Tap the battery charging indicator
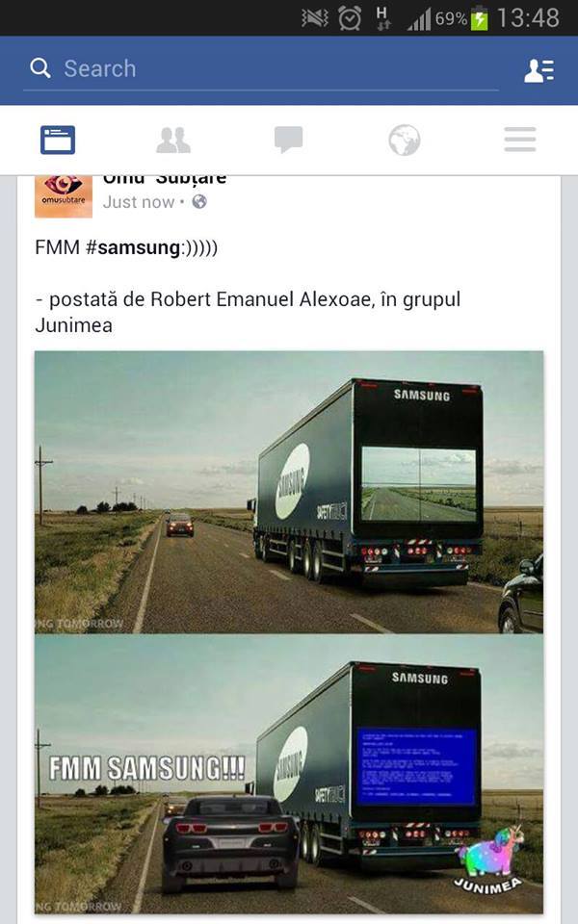 point(479,18)
